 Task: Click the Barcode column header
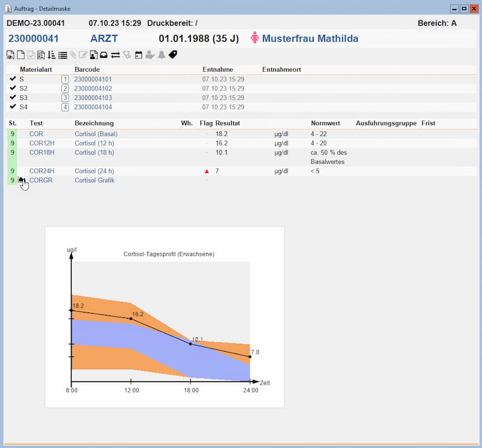[x=87, y=69]
